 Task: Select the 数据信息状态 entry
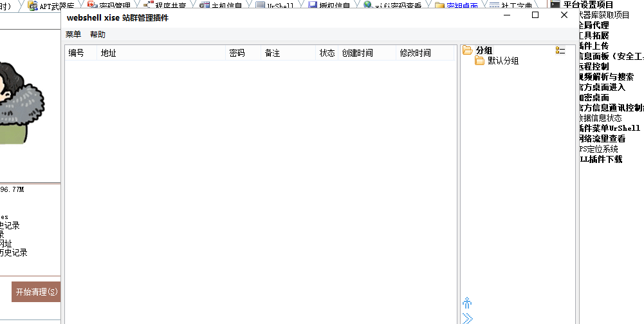coord(600,118)
